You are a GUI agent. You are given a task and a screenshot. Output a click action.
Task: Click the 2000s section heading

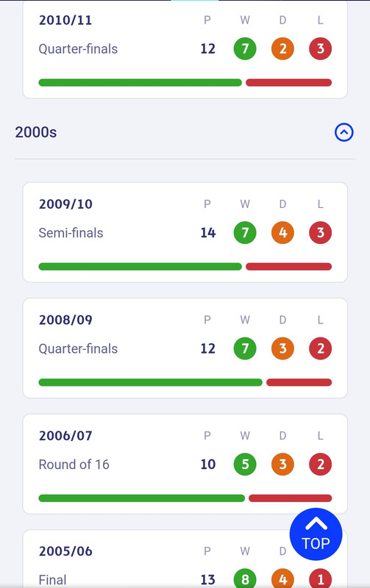(36, 132)
